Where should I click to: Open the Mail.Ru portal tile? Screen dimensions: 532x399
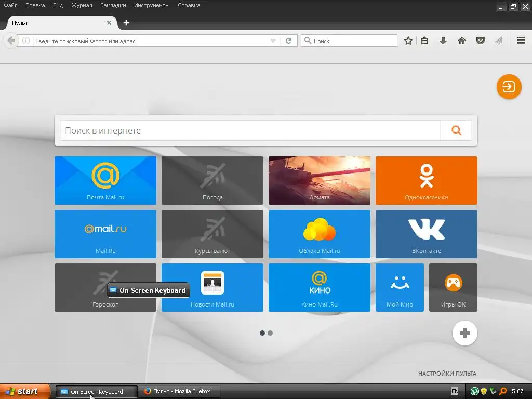[x=105, y=234]
